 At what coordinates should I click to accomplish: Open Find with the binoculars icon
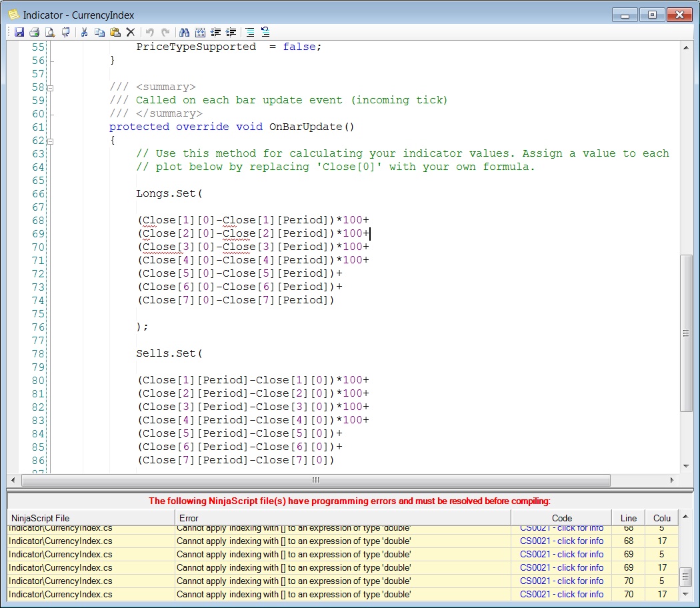click(185, 32)
